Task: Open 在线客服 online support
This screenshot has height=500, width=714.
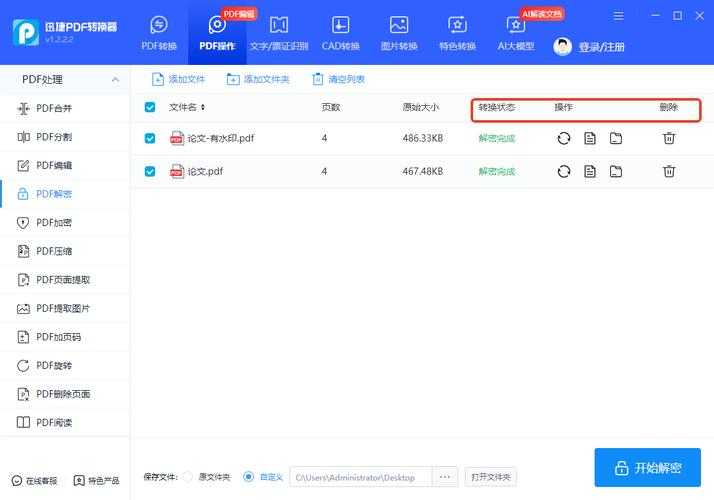Action: coord(34,481)
